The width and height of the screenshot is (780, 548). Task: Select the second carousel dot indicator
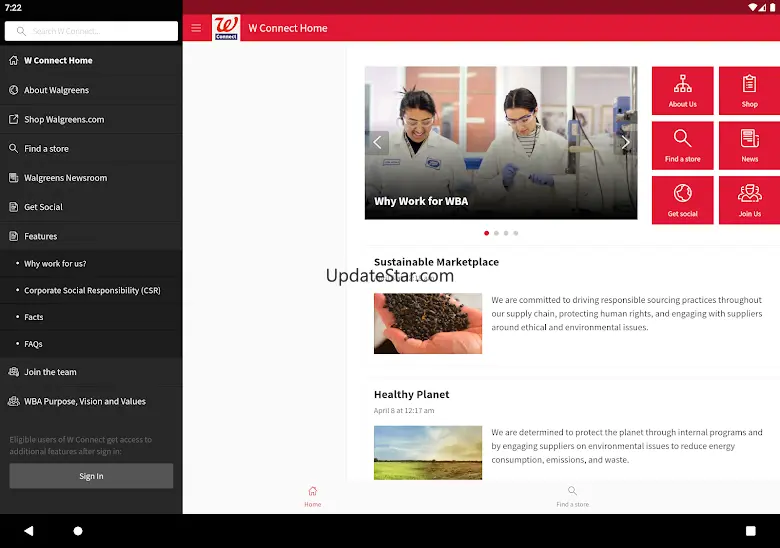tap(496, 233)
